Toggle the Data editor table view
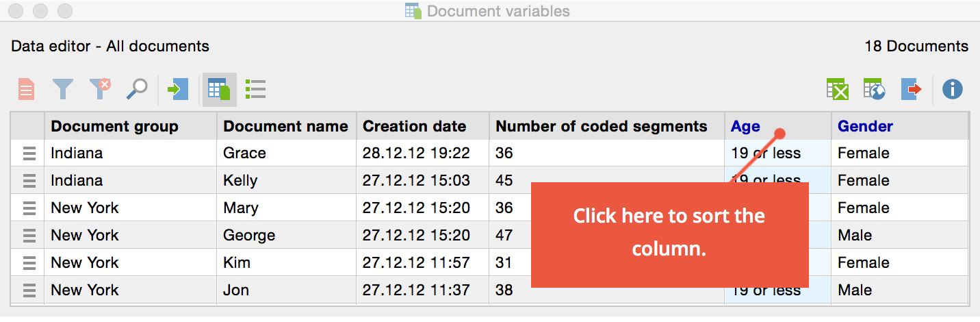The height and width of the screenshot is (322, 980). click(219, 89)
